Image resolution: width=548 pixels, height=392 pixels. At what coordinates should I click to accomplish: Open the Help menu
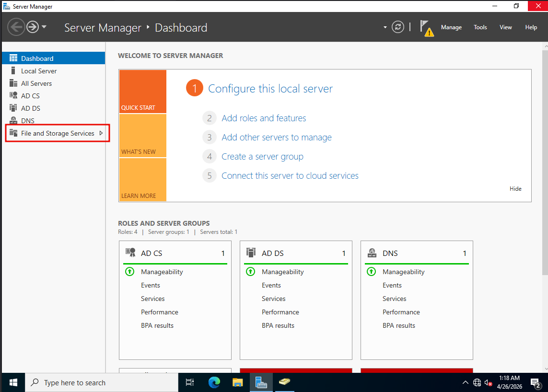[531, 27]
